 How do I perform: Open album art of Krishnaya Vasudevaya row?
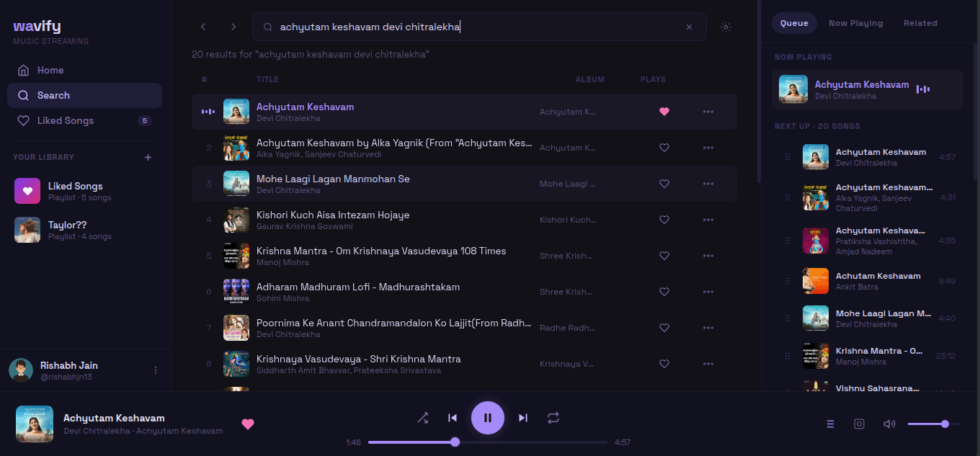[x=236, y=364]
